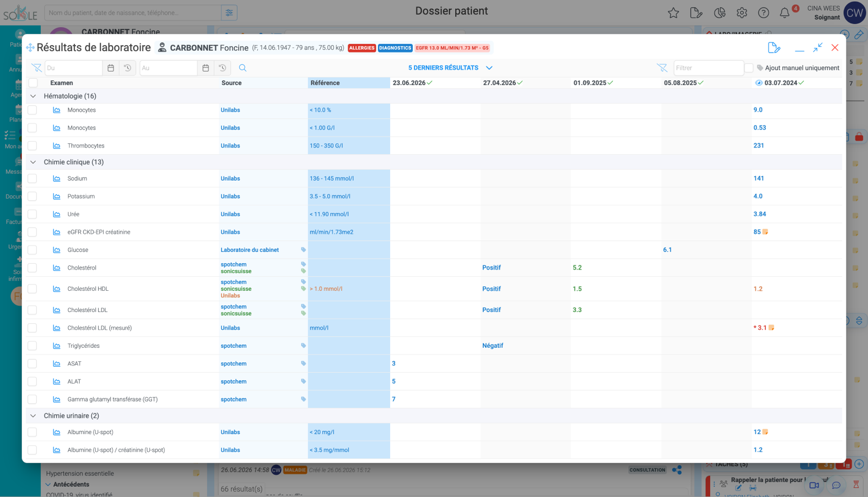Collapse the Hématologie (16) group

tap(33, 96)
